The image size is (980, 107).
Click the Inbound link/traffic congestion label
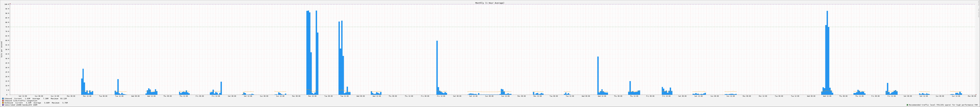coord(21,101)
